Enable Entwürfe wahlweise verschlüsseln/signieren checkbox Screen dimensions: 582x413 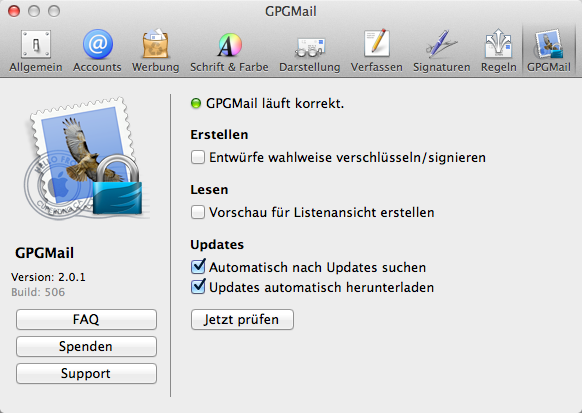coord(198,157)
